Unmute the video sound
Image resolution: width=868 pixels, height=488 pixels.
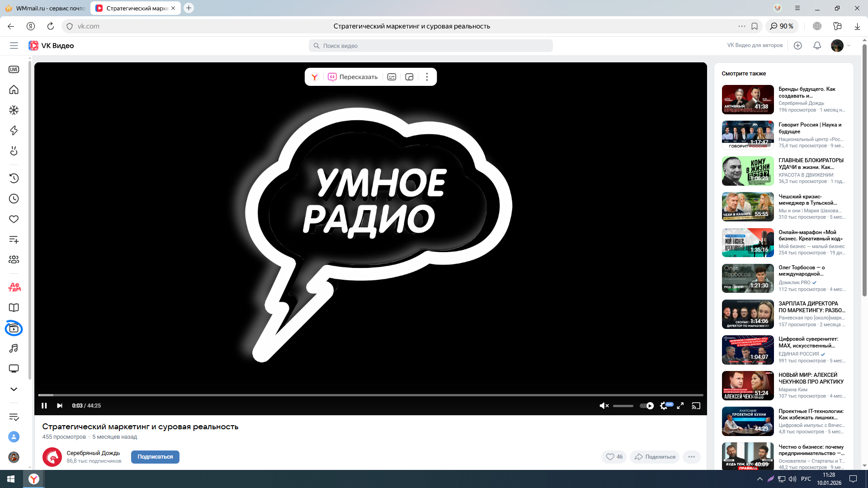pyautogui.click(x=604, y=406)
